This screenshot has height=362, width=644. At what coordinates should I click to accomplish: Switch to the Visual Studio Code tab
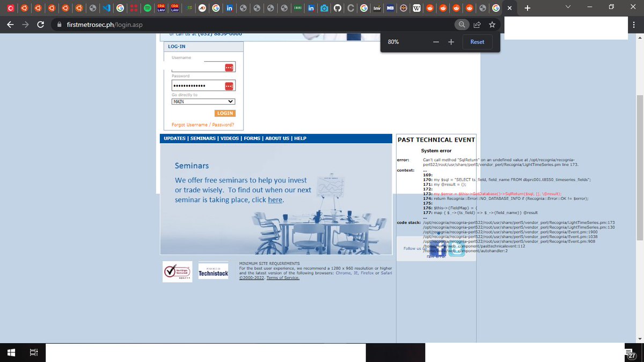click(106, 8)
